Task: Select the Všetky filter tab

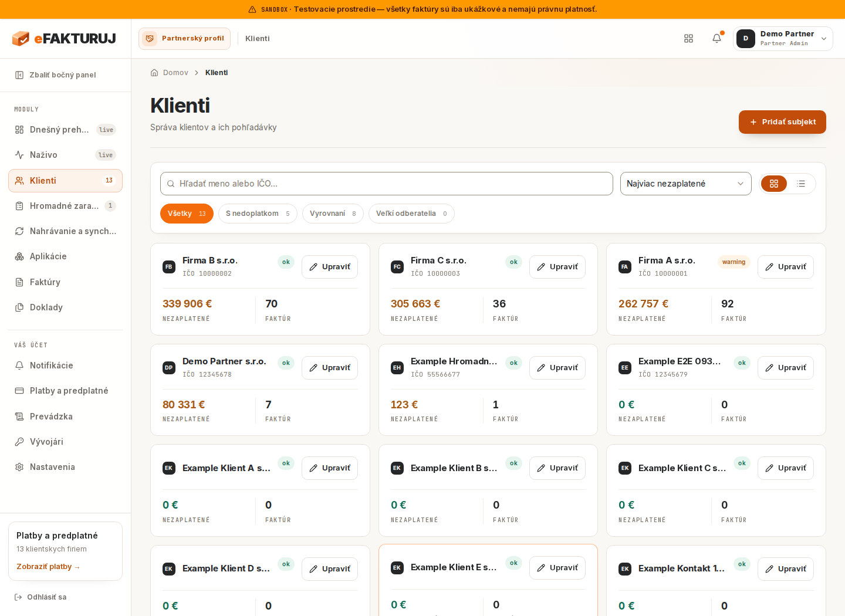Action: 187,214
